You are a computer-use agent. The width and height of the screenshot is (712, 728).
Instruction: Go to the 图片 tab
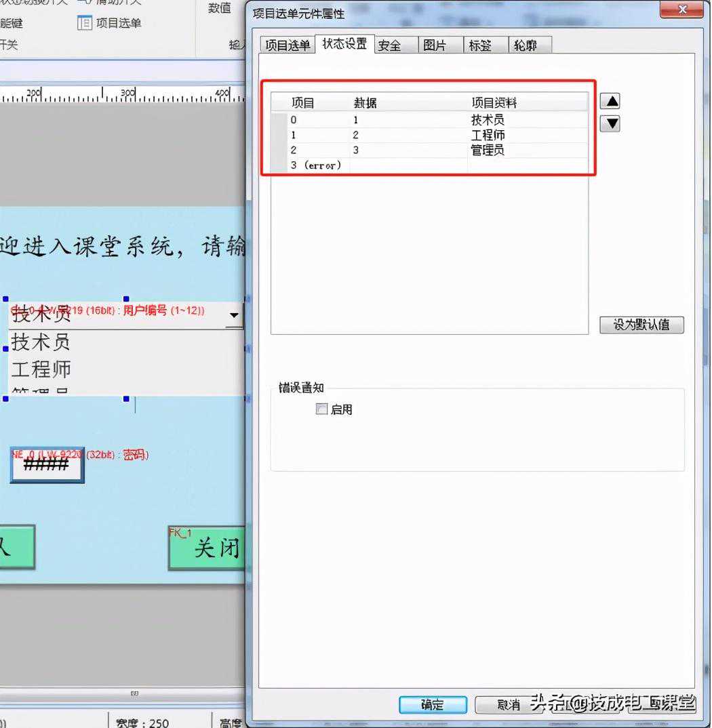435,45
